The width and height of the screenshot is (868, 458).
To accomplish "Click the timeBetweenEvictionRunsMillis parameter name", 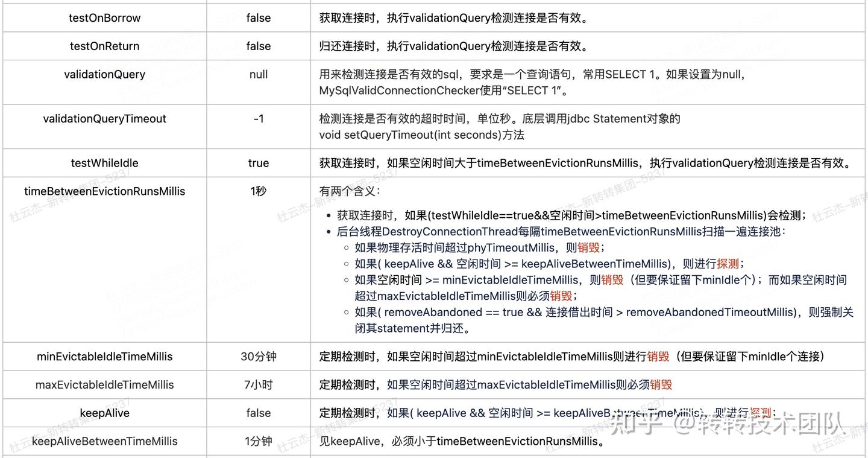I will coord(104,191).
